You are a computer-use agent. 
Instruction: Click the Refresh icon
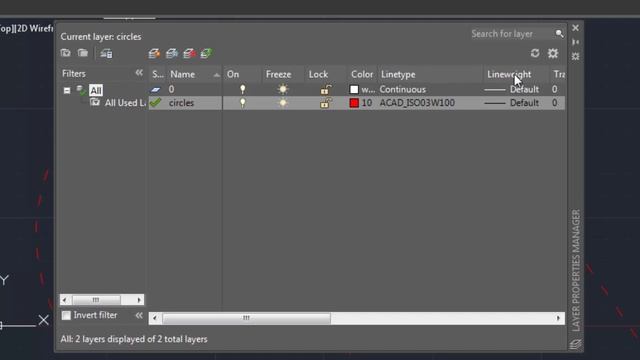[535, 53]
